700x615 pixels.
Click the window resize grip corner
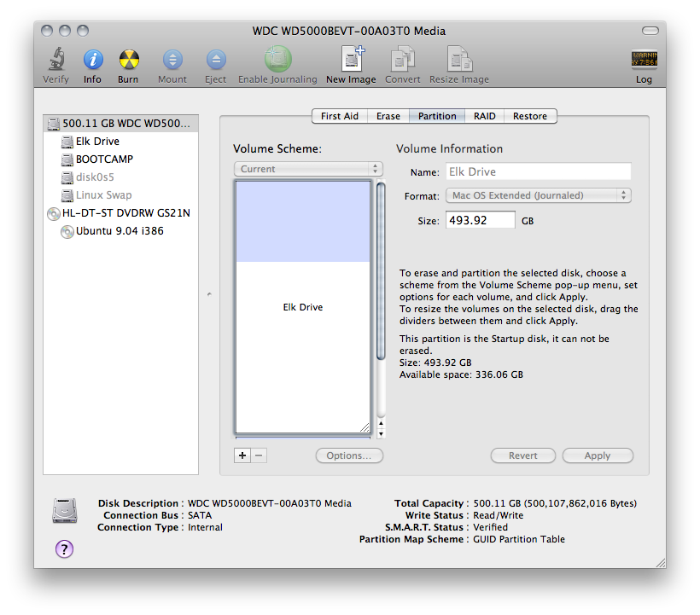(661, 563)
